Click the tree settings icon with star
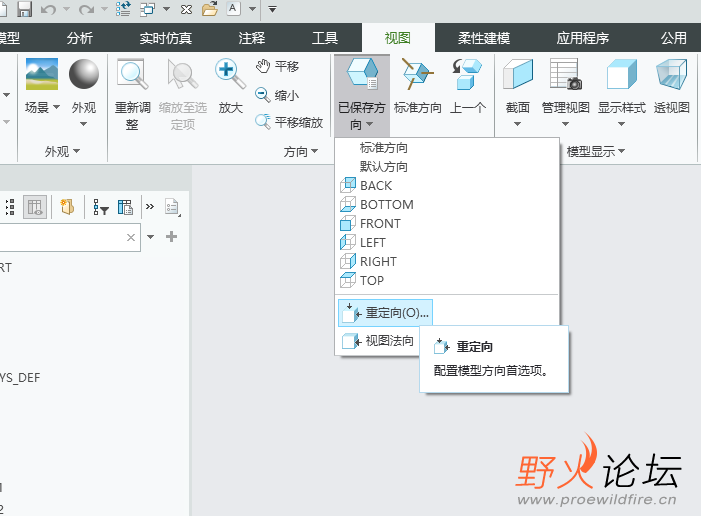701x516 pixels. (68, 207)
